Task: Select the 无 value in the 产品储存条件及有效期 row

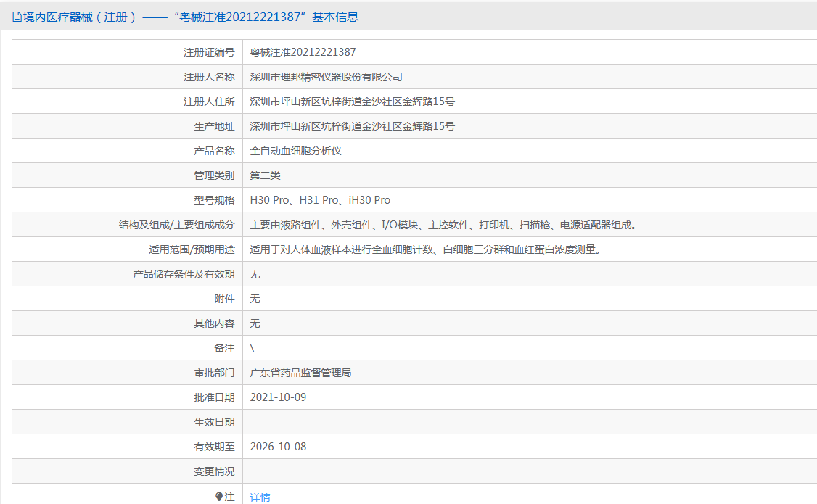Action: coord(255,274)
